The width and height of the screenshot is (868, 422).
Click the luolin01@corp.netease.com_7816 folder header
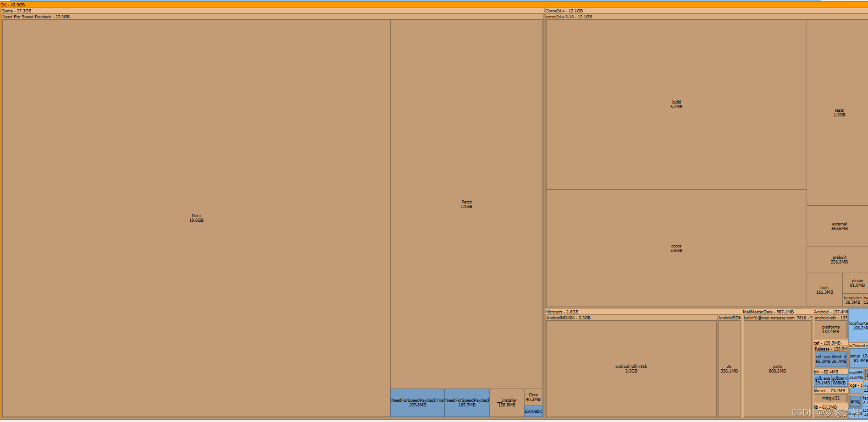point(777,318)
